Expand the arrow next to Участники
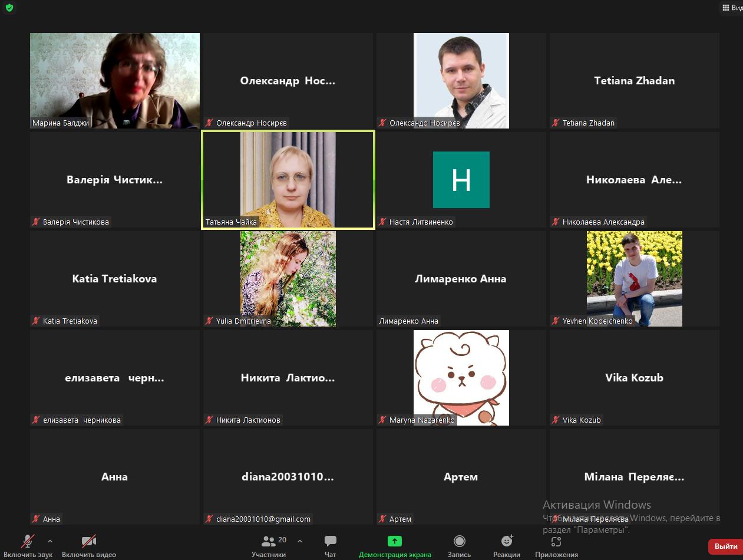This screenshot has height=560, width=743. [x=300, y=541]
